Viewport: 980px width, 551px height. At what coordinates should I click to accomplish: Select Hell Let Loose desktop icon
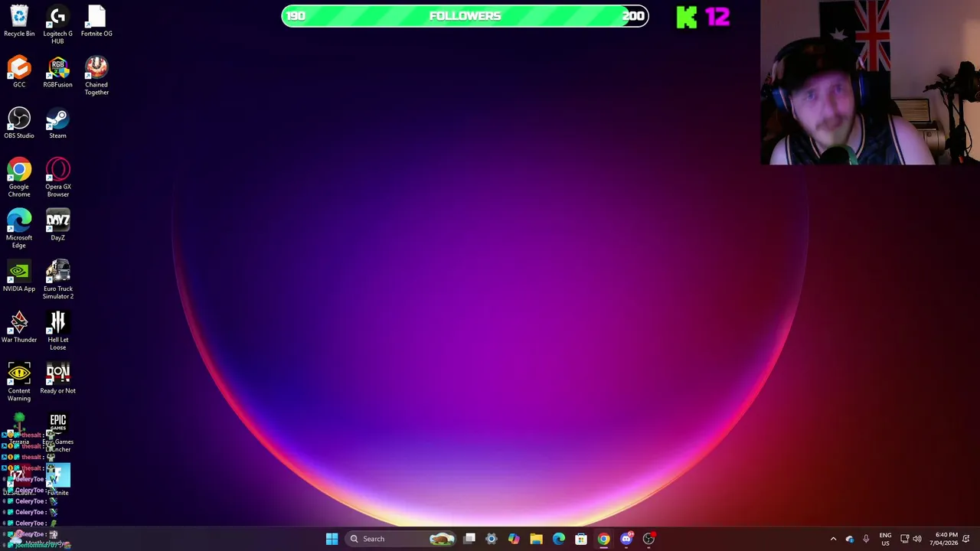coord(57,331)
